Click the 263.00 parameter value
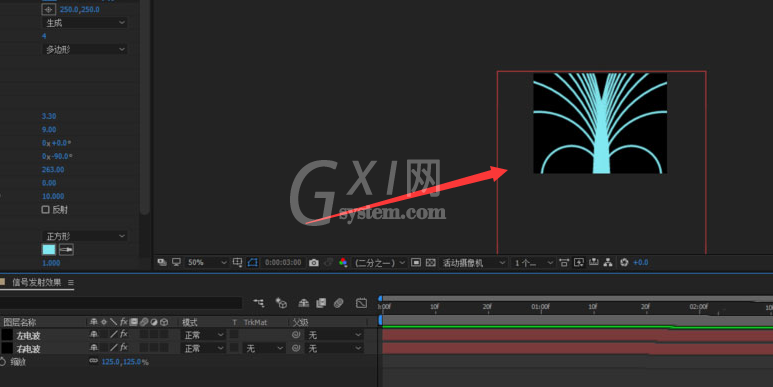Viewport: 773px width, 387px height. [x=53, y=170]
